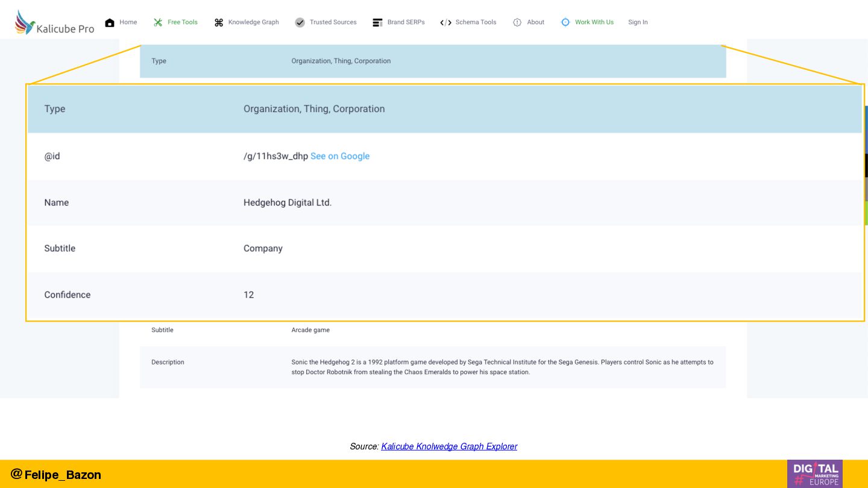
Task: Click the Brand SERPs list icon
Action: click(x=377, y=22)
